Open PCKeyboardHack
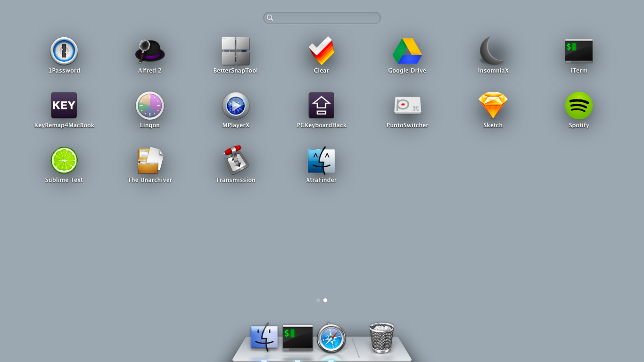Screen dimensions: 644x362 [322, 106]
